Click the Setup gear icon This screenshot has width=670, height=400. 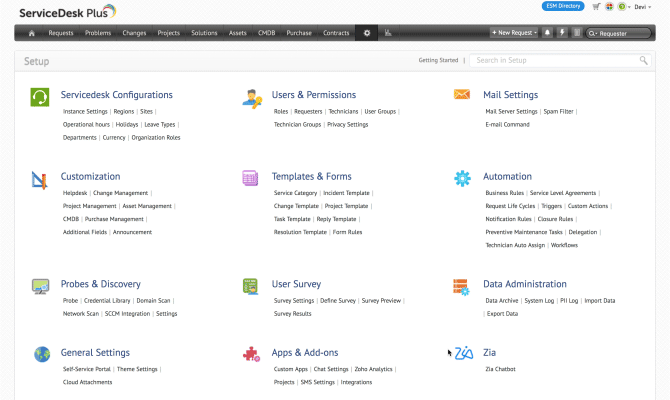[367, 33]
